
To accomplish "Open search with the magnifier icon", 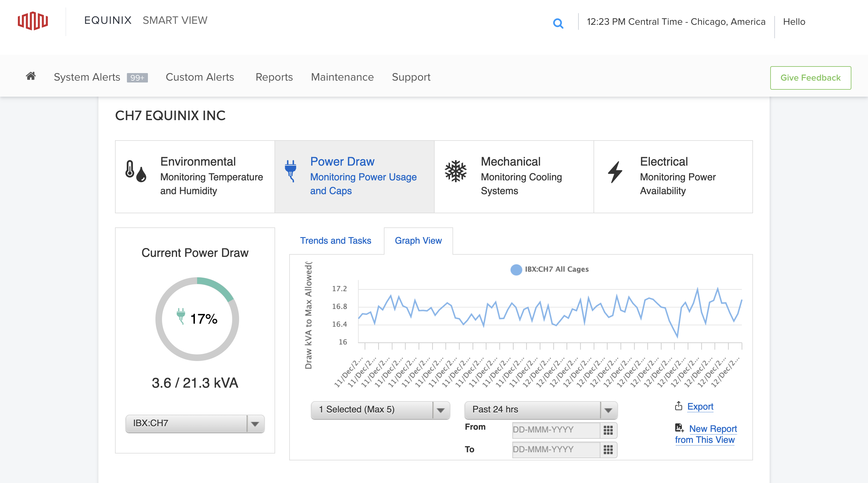I will tap(558, 23).
